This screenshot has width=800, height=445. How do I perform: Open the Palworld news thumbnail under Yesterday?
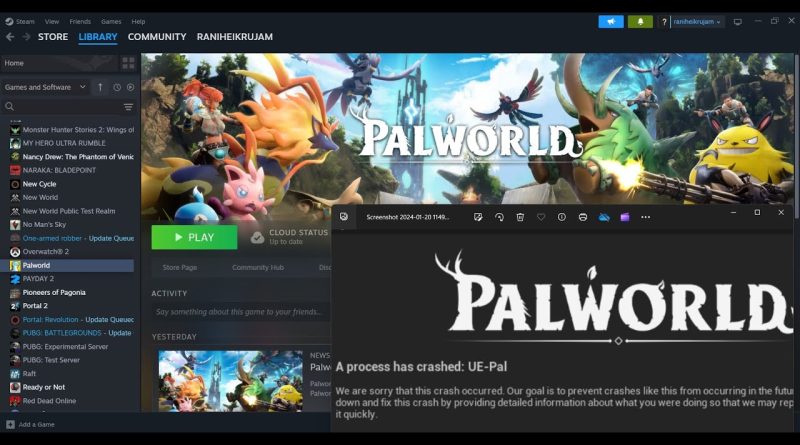click(x=231, y=381)
